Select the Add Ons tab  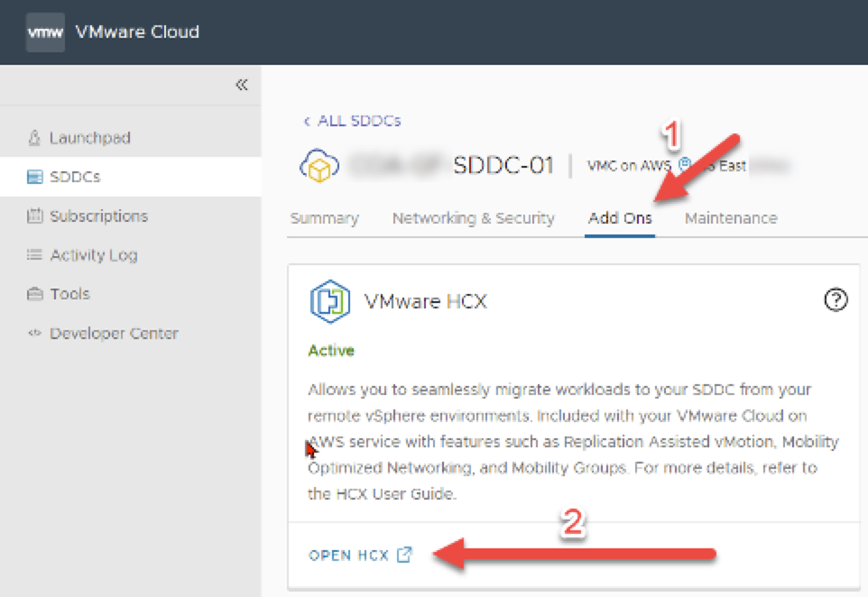click(x=620, y=218)
